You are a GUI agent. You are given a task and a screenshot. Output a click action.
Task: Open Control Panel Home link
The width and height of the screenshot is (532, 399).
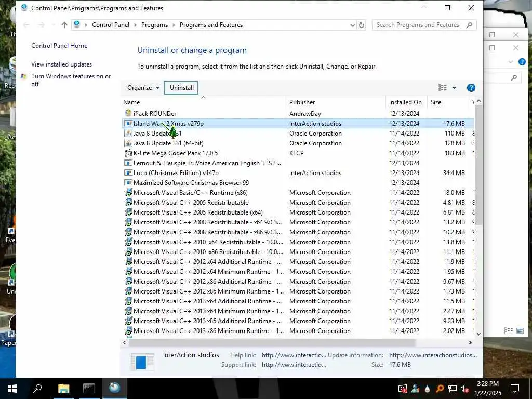coord(59,46)
